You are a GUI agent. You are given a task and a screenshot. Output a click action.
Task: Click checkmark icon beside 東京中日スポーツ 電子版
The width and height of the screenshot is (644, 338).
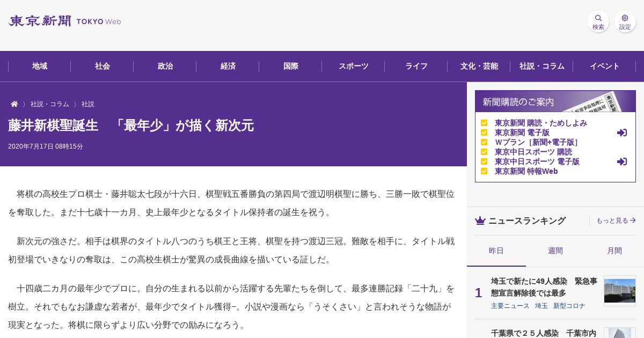tap(484, 161)
